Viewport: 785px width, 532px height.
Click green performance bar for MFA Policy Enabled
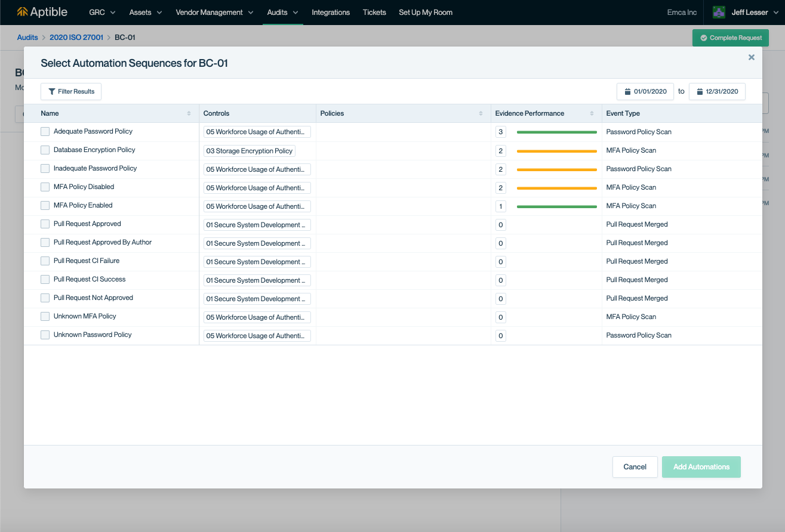(557, 206)
